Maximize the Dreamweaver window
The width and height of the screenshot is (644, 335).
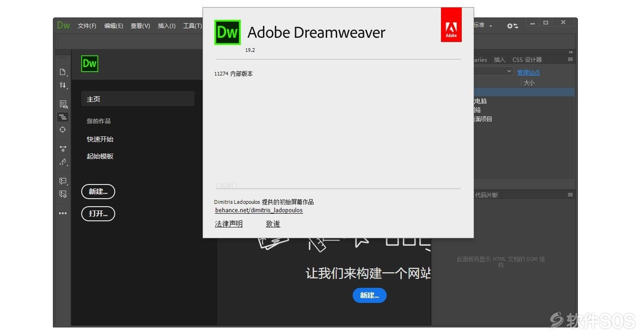click(545, 23)
